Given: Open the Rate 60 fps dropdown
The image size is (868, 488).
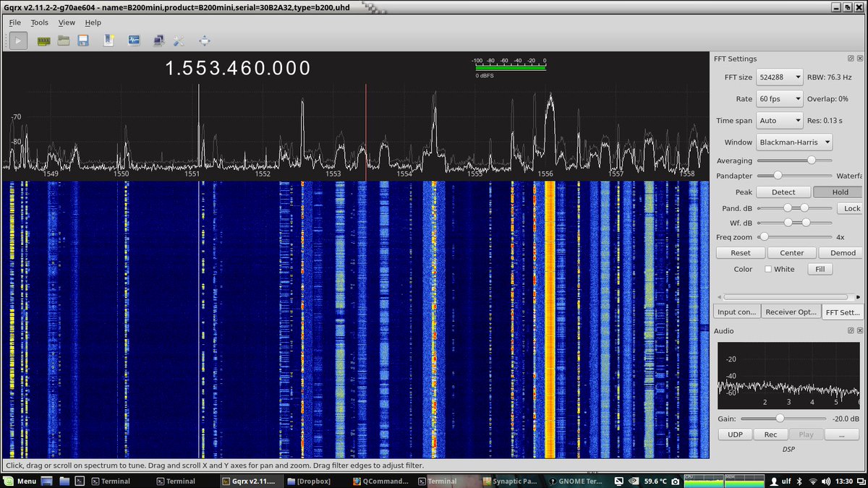Looking at the screenshot, I should point(780,99).
